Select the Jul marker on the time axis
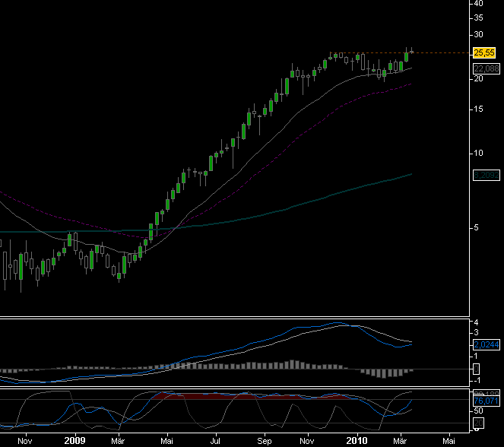504x447 pixels. (215, 439)
